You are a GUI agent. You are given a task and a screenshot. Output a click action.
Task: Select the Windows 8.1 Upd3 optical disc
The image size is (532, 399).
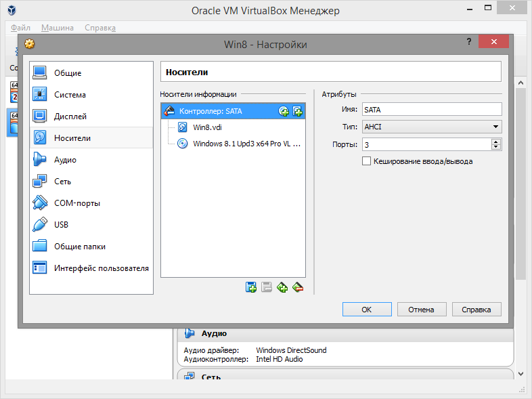coord(233,144)
